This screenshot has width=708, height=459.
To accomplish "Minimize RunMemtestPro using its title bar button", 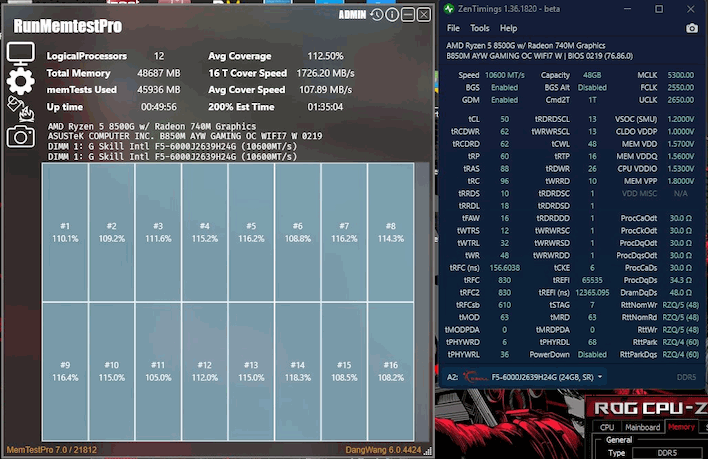I will (408, 15).
